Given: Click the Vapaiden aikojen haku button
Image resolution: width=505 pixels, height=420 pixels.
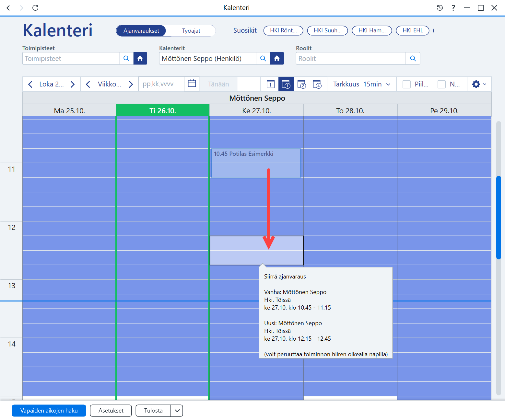Looking at the screenshot, I should [49, 411].
